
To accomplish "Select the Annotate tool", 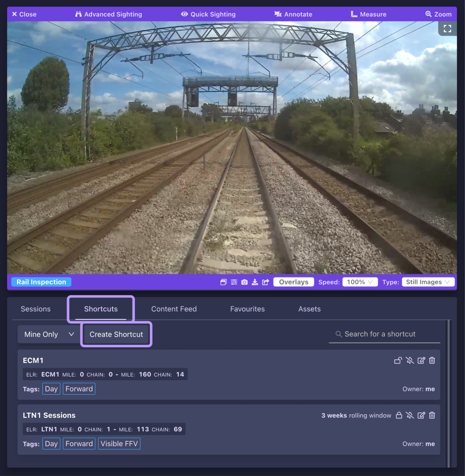I will (x=293, y=14).
